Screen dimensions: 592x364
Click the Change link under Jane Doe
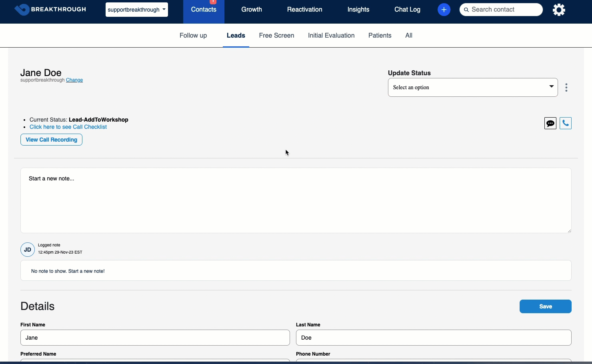pos(74,80)
